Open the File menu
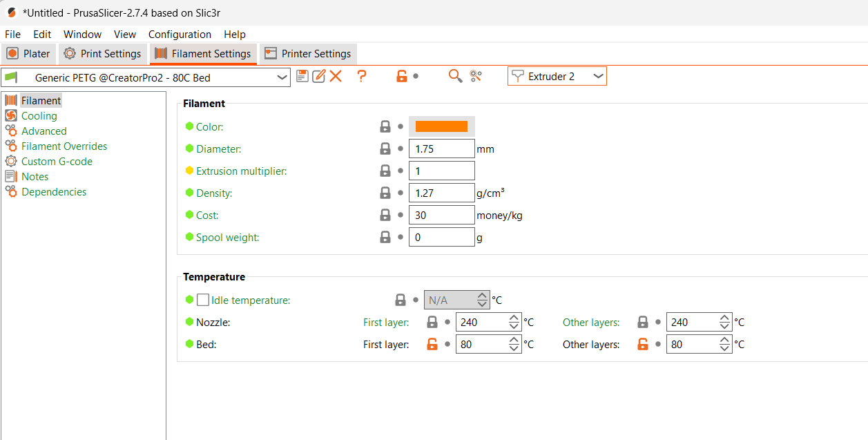 coord(12,34)
